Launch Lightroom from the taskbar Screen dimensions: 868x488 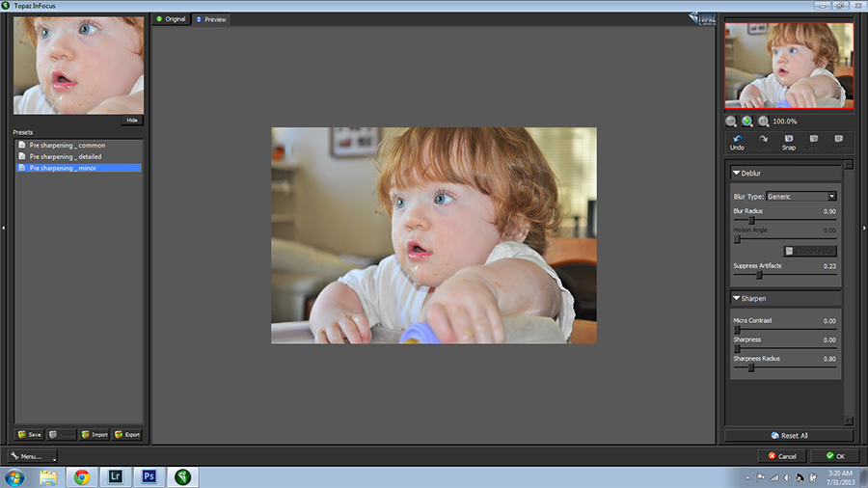pyautogui.click(x=116, y=476)
